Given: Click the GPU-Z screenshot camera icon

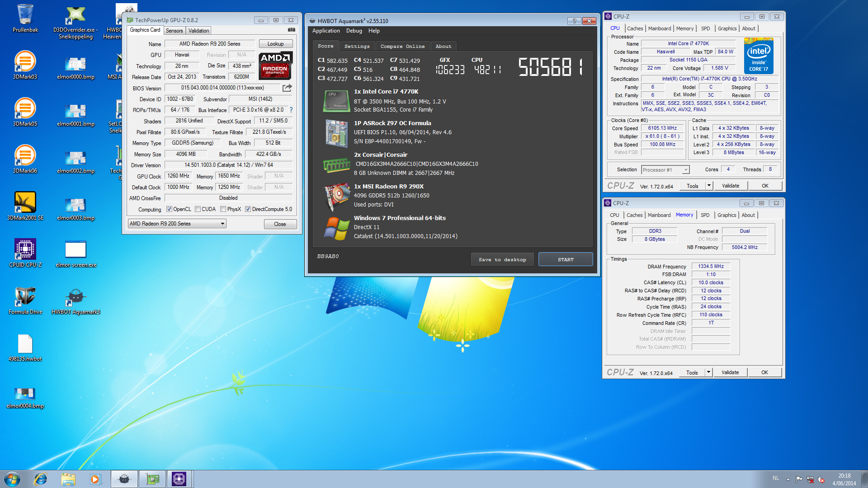Looking at the screenshot, I should [292, 30].
